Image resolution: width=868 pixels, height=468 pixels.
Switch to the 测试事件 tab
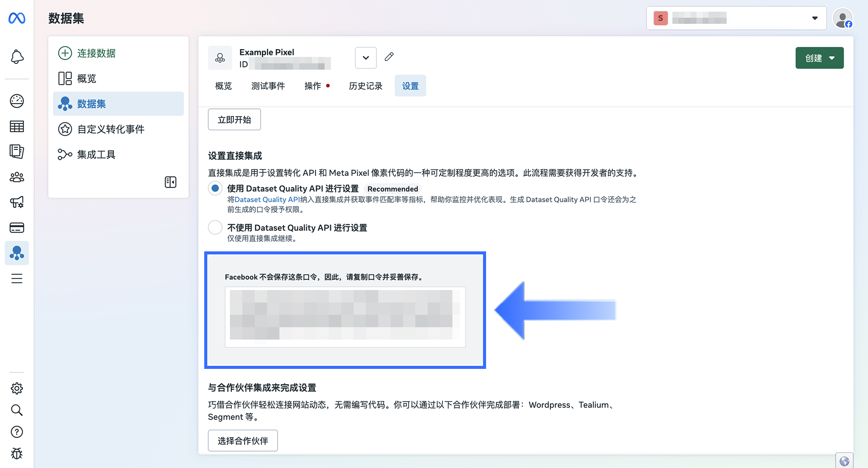click(268, 86)
